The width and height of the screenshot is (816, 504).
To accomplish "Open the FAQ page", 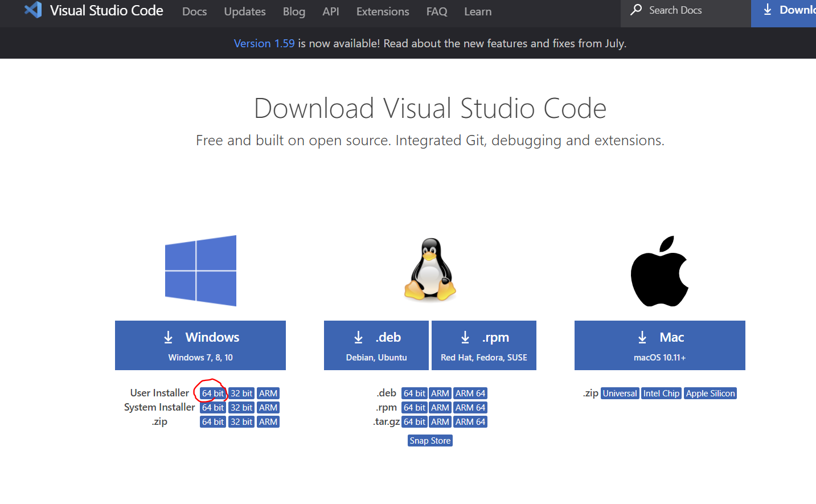I will pos(437,11).
